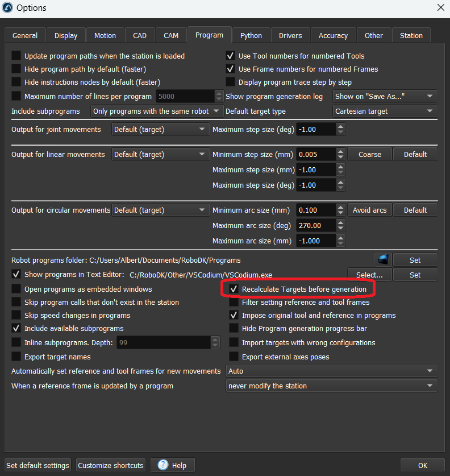Open the Default target type dropdown
The height and width of the screenshot is (476, 450).
384,111
